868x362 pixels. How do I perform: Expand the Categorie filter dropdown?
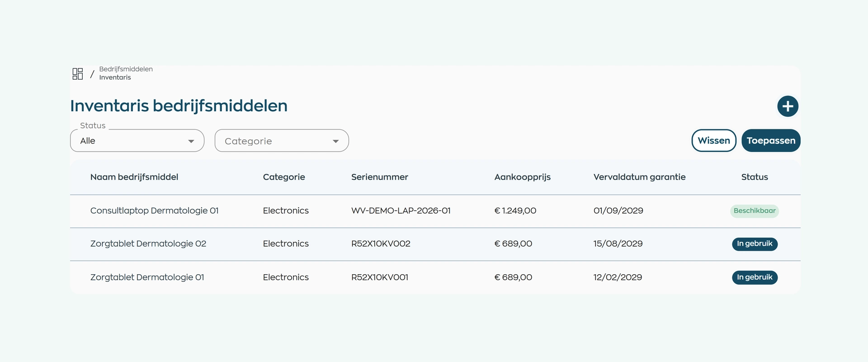click(x=282, y=141)
